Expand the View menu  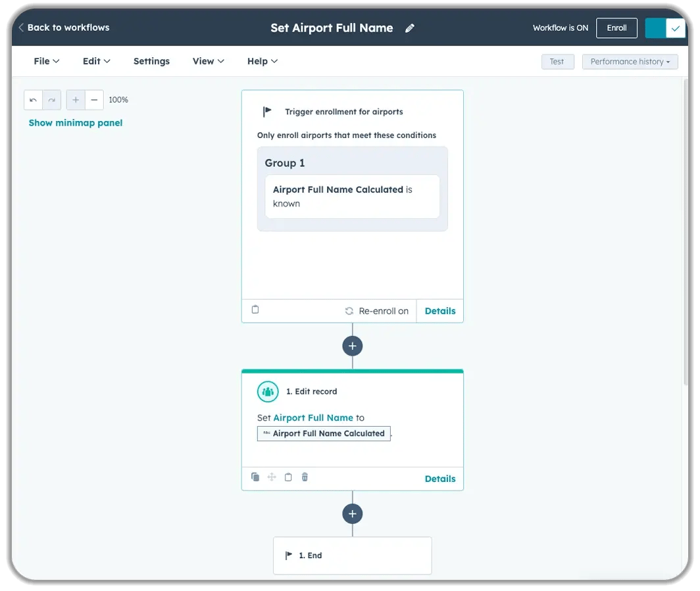click(x=208, y=61)
